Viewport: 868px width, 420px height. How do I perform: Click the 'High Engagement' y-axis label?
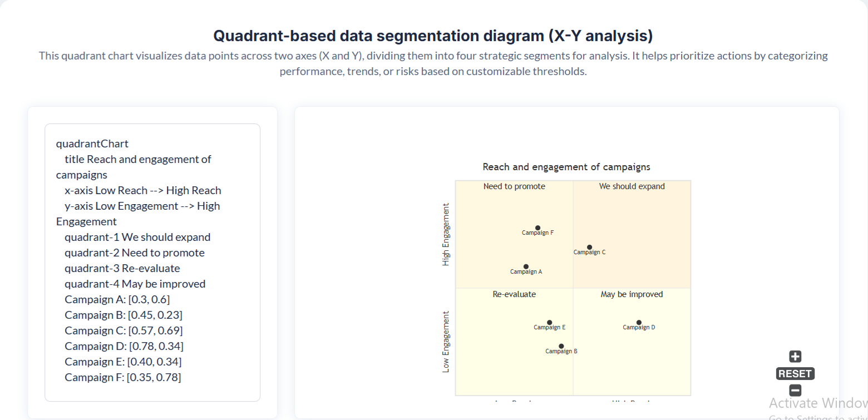(x=446, y=234)
